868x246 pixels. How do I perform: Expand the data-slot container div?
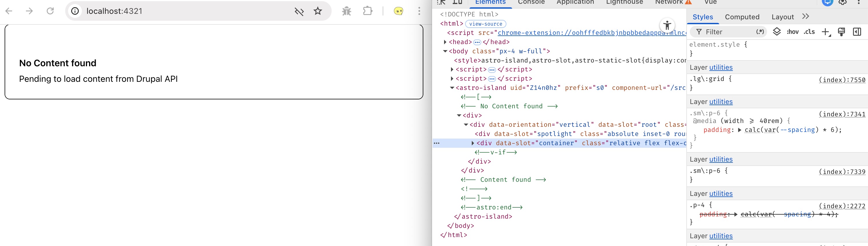[473, 143]
